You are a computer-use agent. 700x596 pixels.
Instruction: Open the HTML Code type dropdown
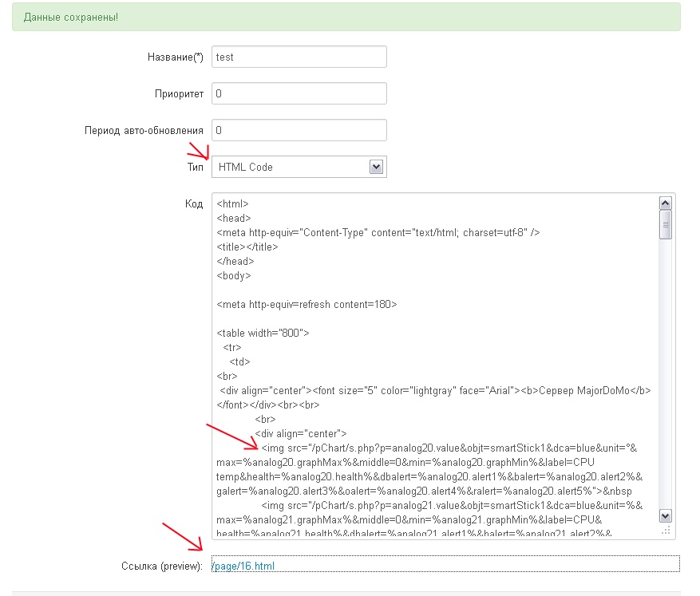(299, 167)
